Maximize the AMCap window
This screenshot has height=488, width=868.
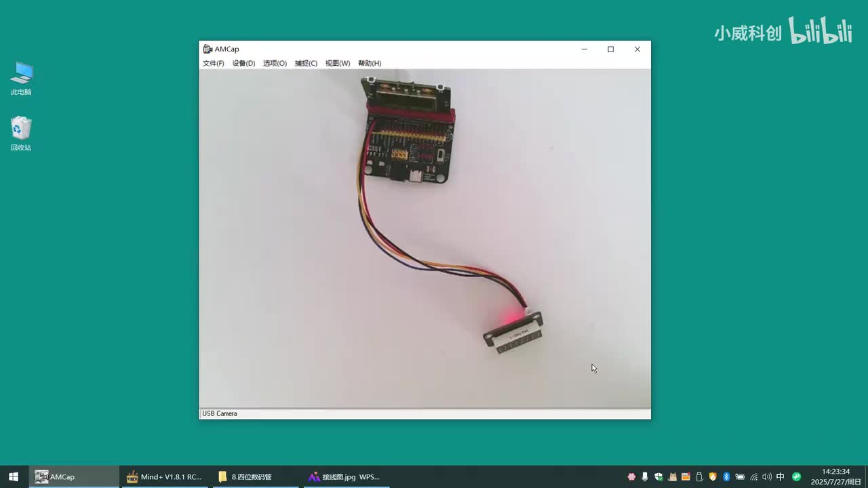(x=611, y=49)
